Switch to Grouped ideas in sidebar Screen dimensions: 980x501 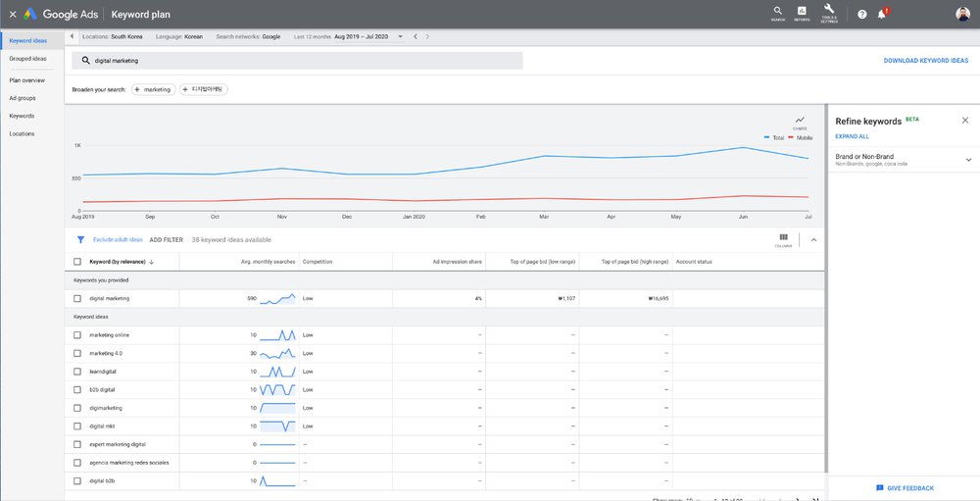tap(27, 59)
